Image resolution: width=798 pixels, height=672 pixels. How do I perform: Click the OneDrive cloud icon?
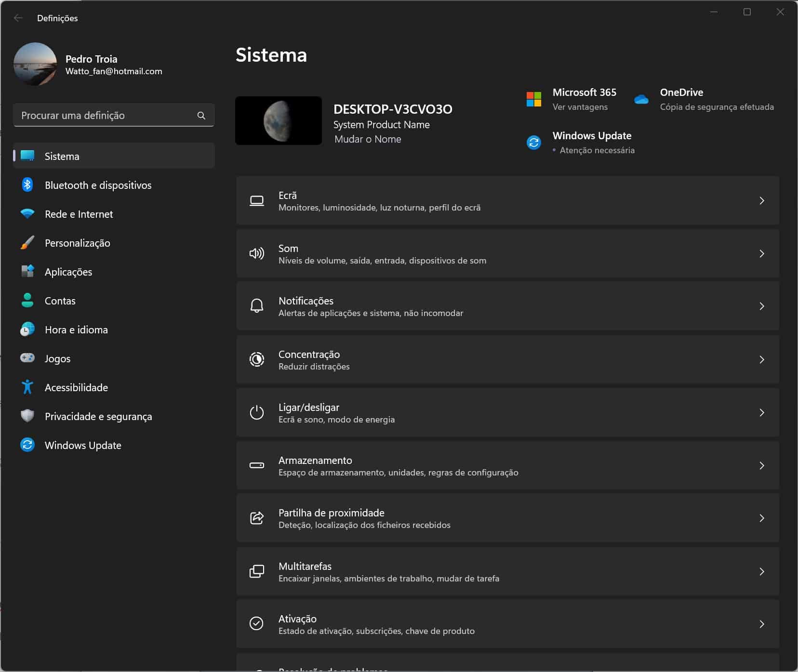click(641, 99)
